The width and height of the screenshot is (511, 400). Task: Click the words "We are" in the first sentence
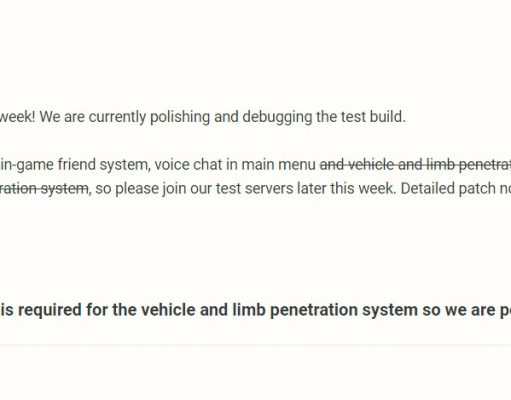(62, 117)
